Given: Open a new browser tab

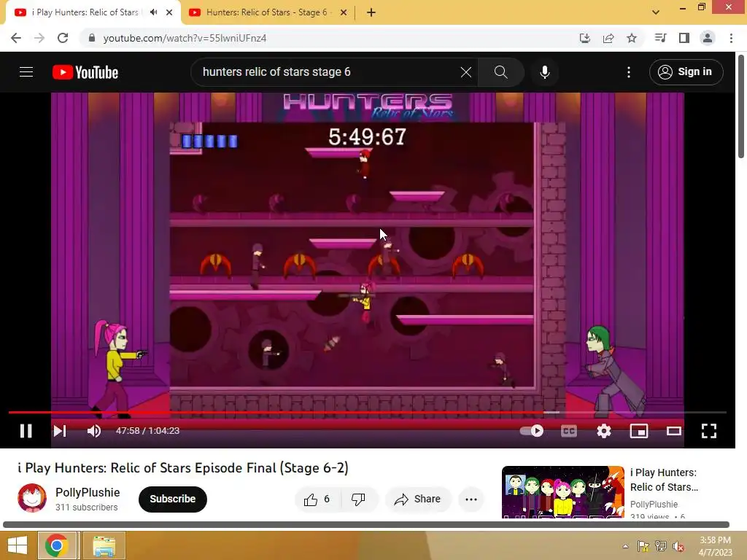Looking at the screenshot, I should tap(371, 12).
